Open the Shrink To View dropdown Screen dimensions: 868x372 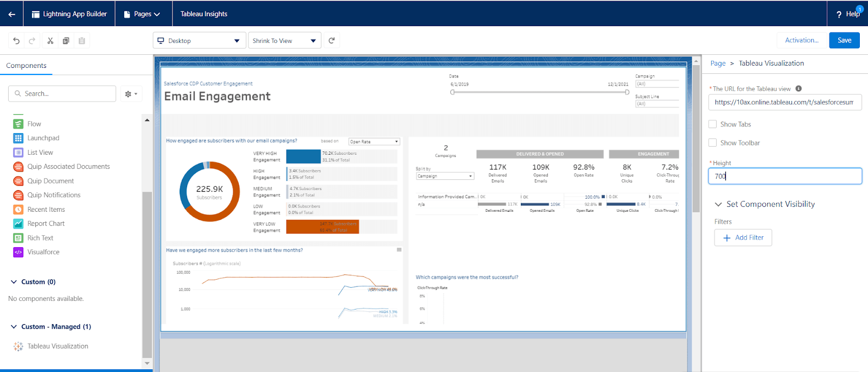[285, 41]
